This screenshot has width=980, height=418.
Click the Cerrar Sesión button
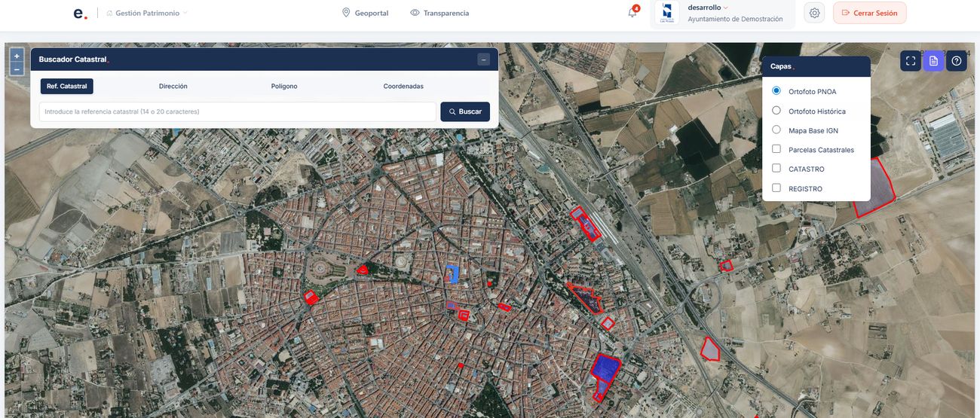coord(869,13)
